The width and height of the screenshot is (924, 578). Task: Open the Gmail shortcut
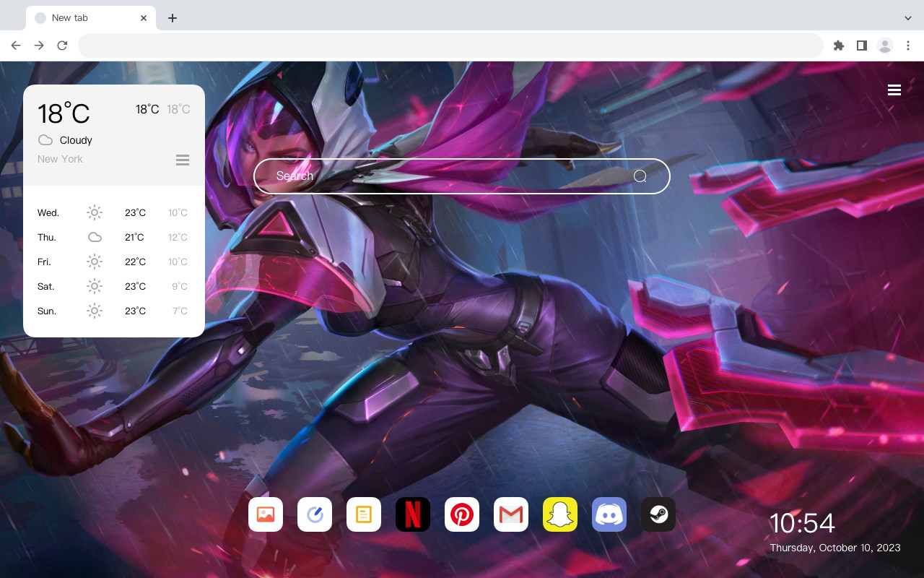point(511,514)
